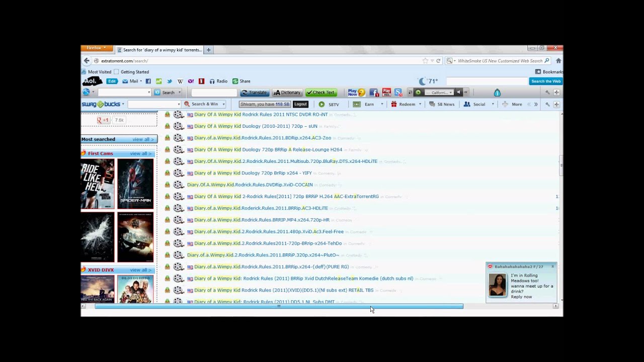The width and height of the screenshot is (644, 362).
Task: Open the WhiteSmoke Search button dropdown arrow
Action: pyautogui.click(x=179, y=93)
